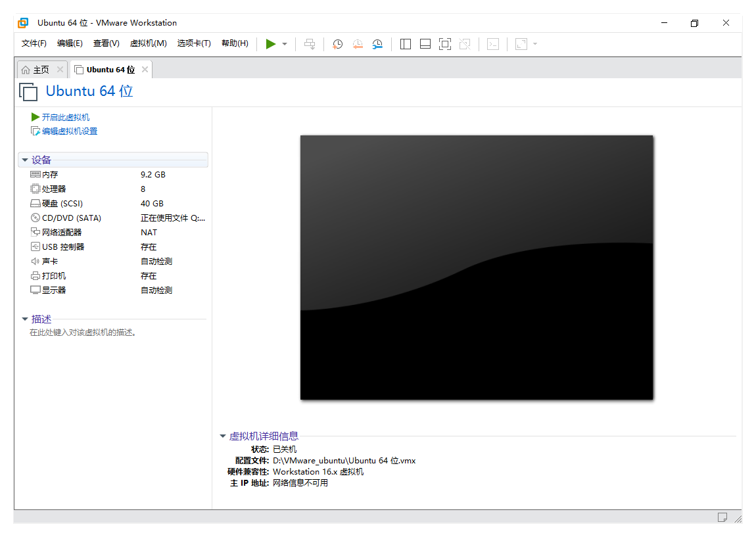
Task: Click the CD/DVD (SATA) disc icon
Action: click(35, 218)
